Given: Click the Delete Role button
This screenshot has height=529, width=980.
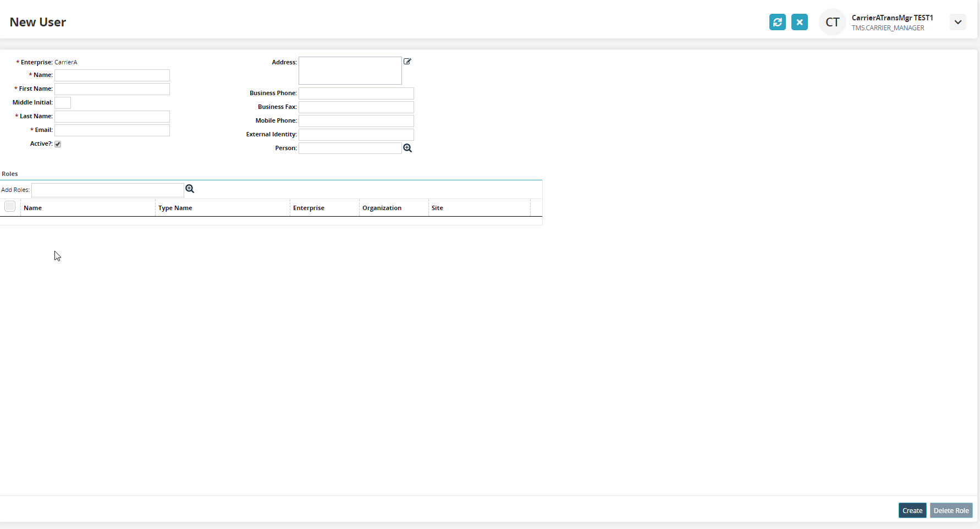Looking at the screenshot, I should pyautogui.click(x=951, y=510).
